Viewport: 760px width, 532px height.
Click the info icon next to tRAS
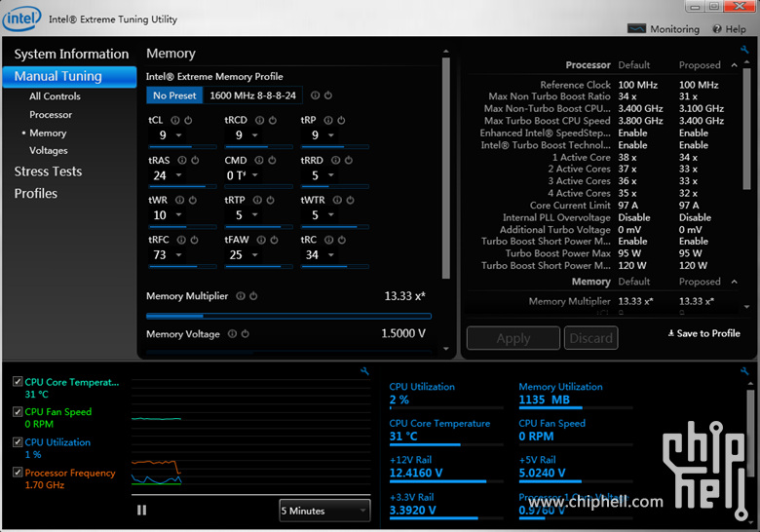tap(182, 160)
